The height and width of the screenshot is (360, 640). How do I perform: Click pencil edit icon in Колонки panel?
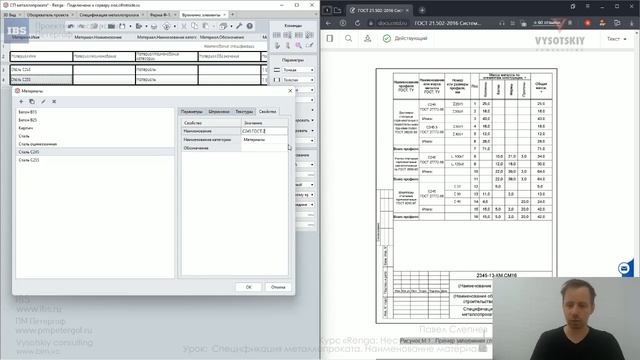309,46
